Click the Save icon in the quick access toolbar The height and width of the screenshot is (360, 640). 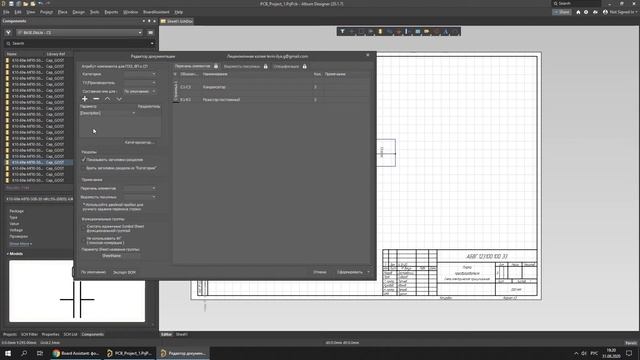click(11, 4)
